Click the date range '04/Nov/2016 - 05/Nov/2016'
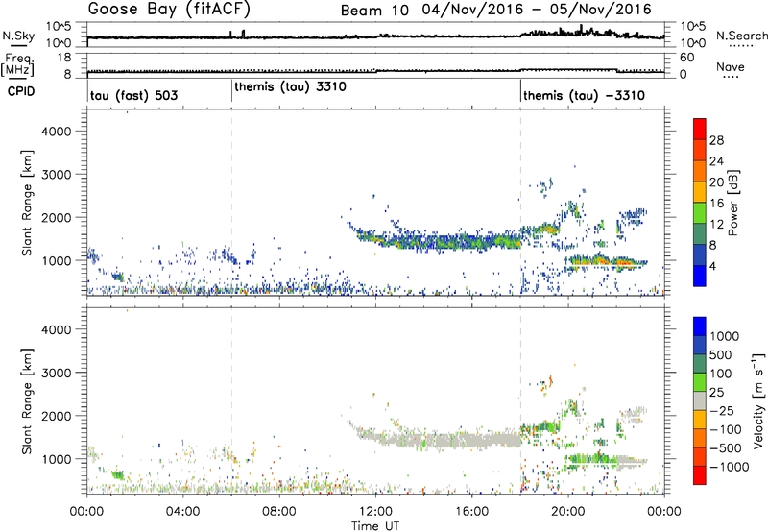 point(537,10)
